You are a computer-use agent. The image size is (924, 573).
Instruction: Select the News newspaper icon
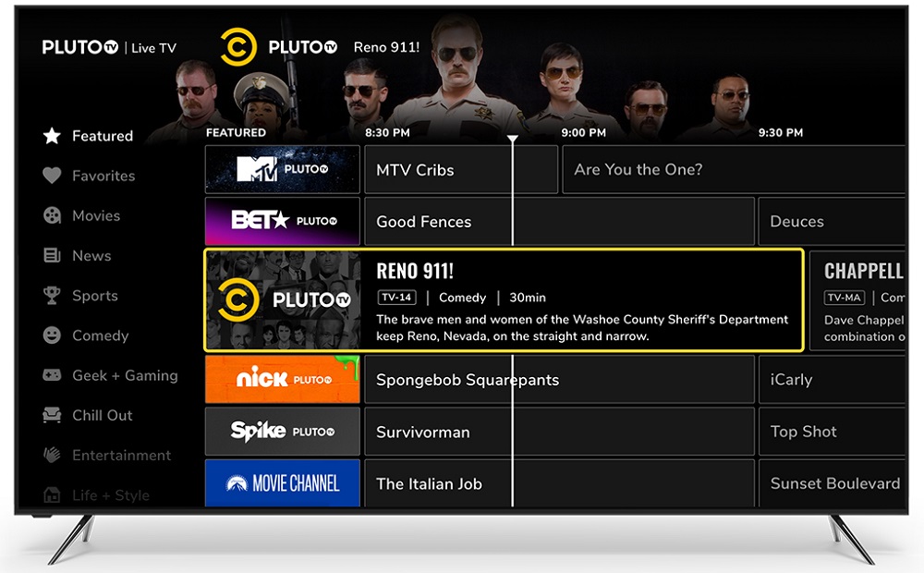(x=53, y=256)
